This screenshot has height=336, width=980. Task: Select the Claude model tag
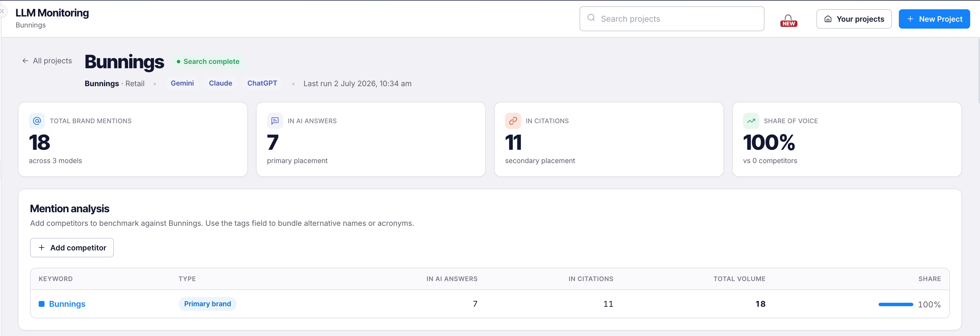[220, 84]
